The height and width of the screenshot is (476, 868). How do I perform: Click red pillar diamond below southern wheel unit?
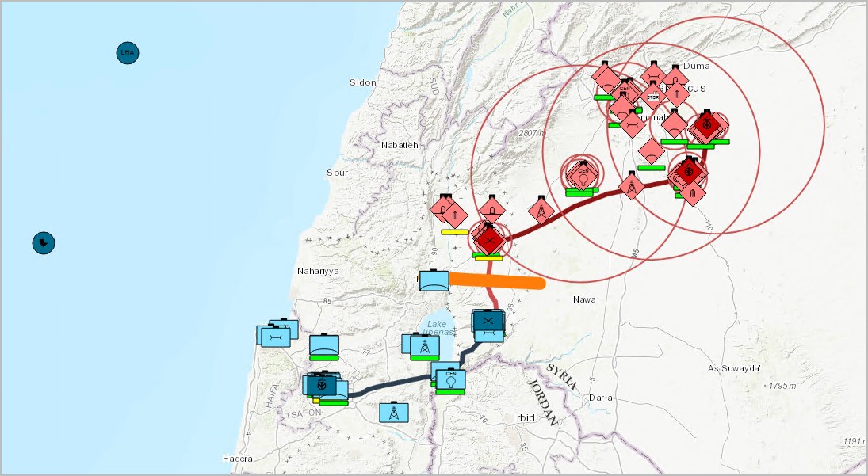coord(692,192)
